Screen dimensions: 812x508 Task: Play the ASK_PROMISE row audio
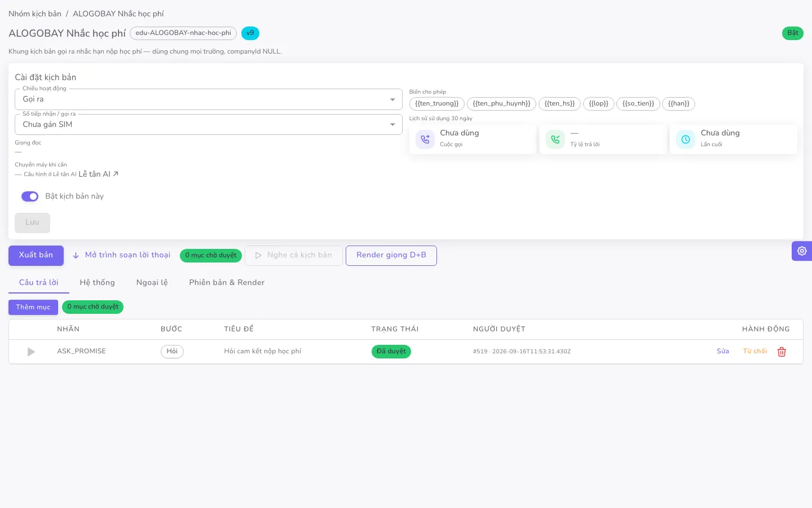pos(31,352)
